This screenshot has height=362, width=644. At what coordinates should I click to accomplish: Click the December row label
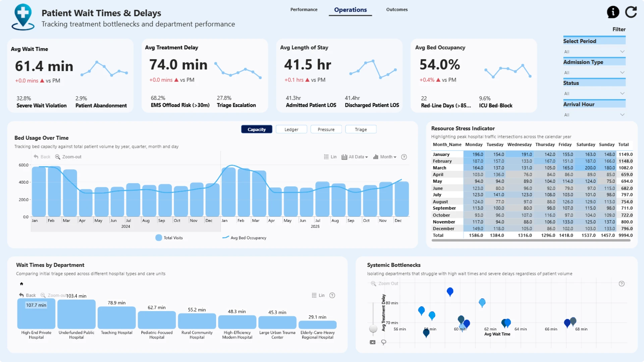443,229
